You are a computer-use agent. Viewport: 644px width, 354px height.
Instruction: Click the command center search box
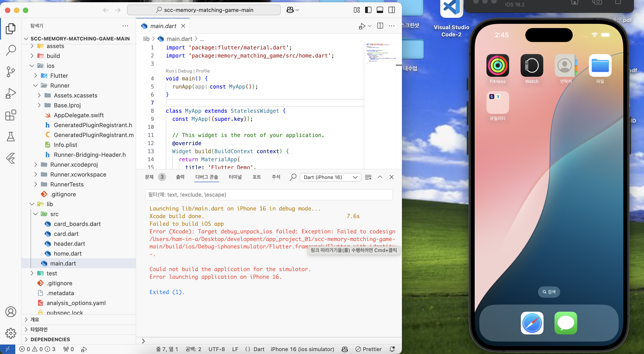point(204,10)
